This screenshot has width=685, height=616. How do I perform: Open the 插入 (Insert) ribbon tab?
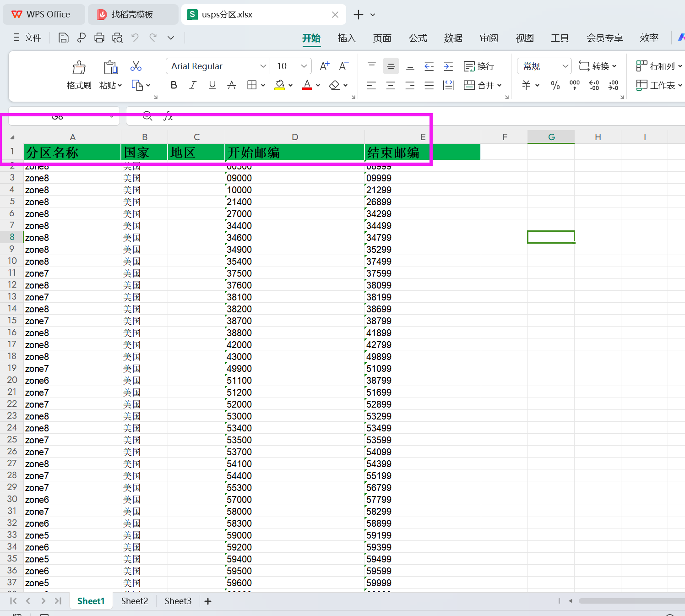(x=347, y=38)
